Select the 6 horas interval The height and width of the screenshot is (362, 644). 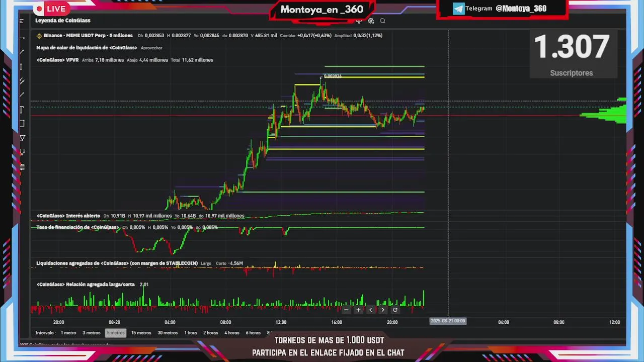coord(253,333)
